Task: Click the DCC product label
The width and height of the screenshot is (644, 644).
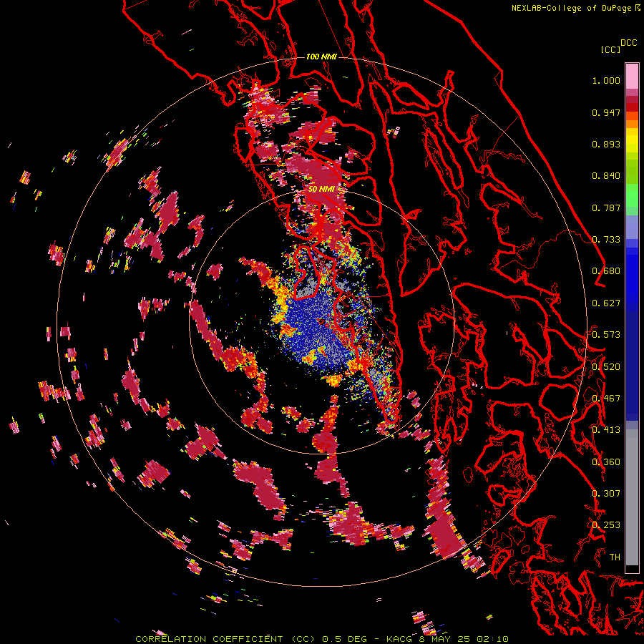Action: [628, 43]
